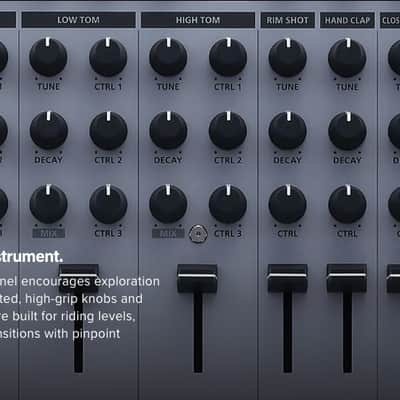Click the HIGH TOM channel header
Image resolution: width=400 pixels, height=400 pixels.
[198, 20]
